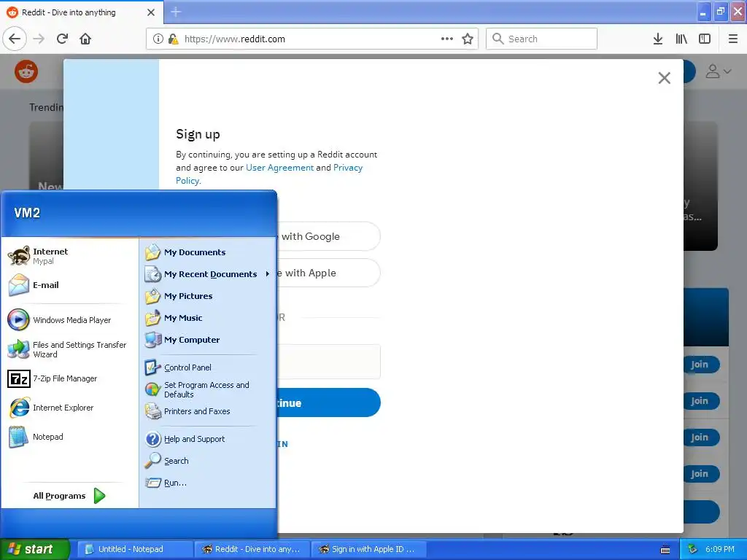The width and height of the screenshot is (747, 560).
Task: Click the 6:09 PM taskbar clock
Action: [x=720, y=549]
